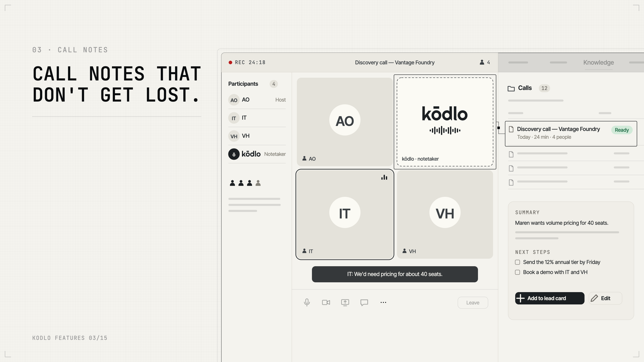Click the Add to lead card button
The image size is (644, 362).
click(550, 298)
